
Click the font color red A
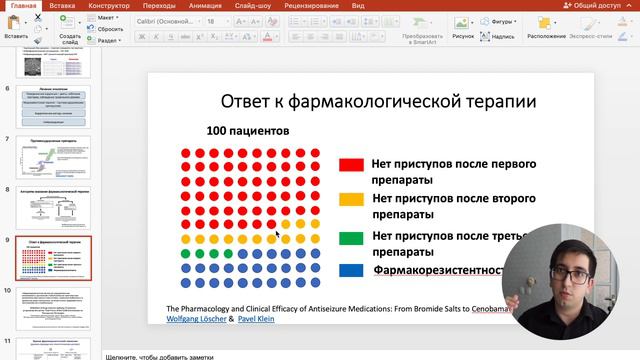coord(267,37)
